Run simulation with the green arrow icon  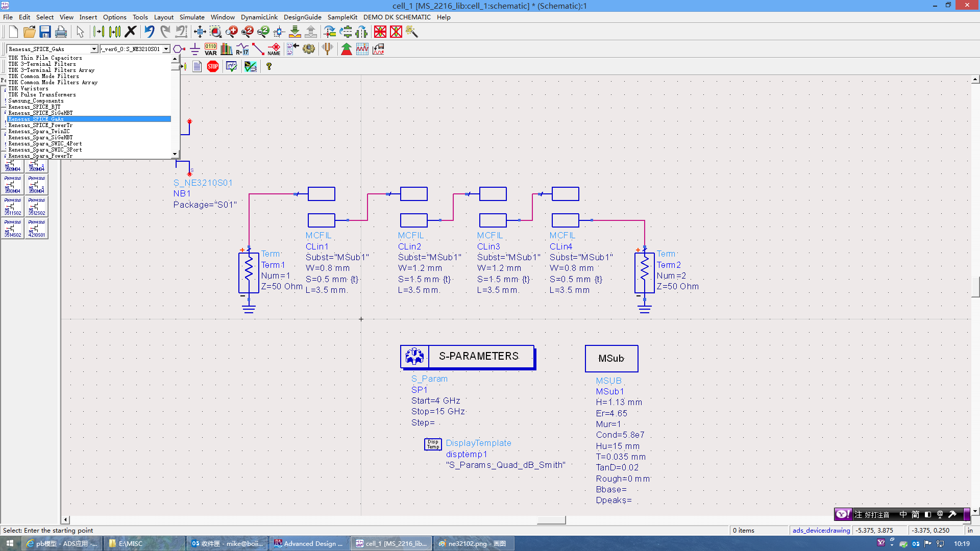(x=347, y=49)
